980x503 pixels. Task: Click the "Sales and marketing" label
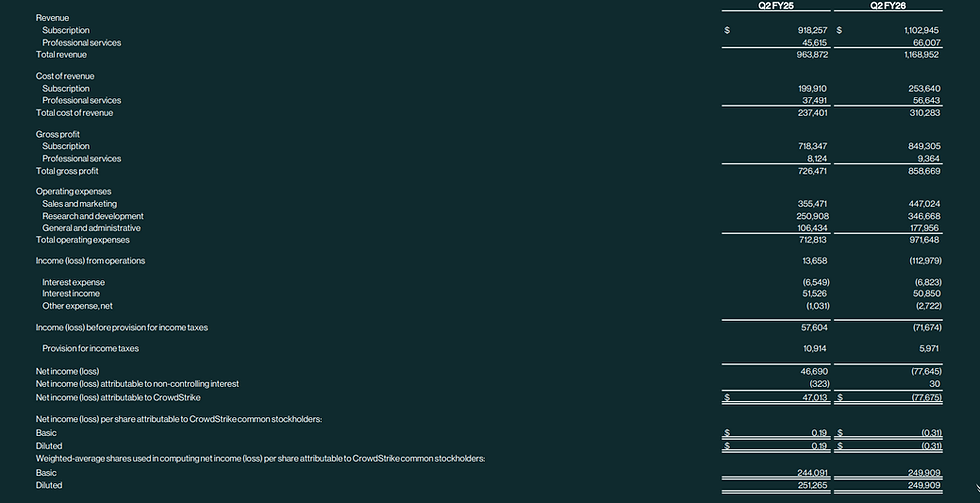79,204
